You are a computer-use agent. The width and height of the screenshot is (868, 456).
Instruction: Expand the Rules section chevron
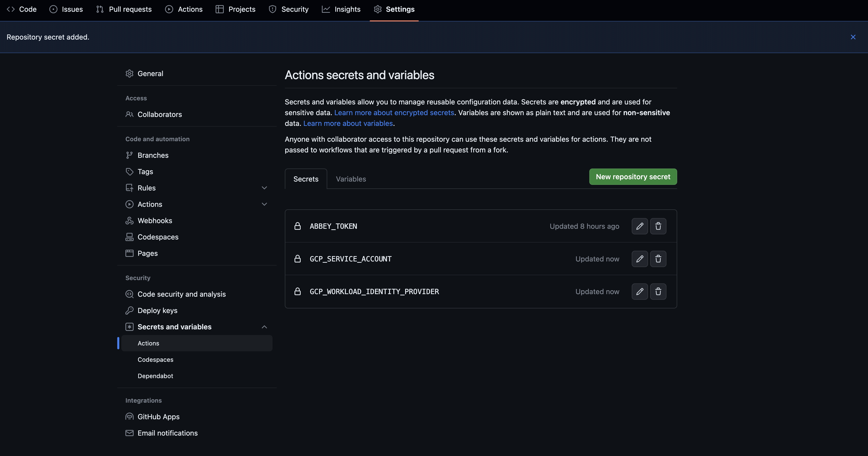click(264, 188)
